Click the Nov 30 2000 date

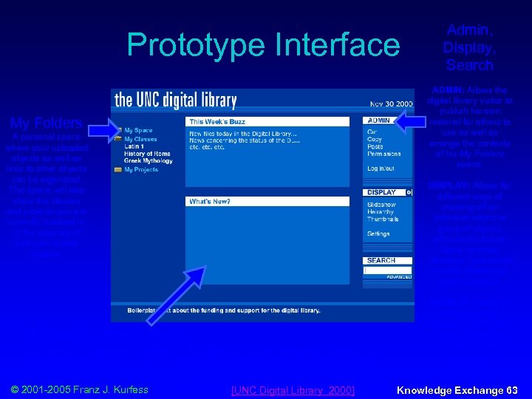[391, 104]
